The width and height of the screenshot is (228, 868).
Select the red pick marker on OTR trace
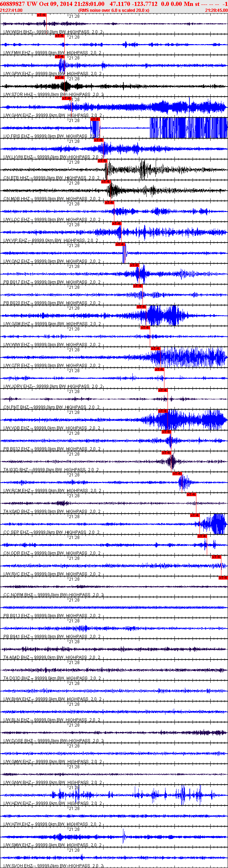click(156, 349)
